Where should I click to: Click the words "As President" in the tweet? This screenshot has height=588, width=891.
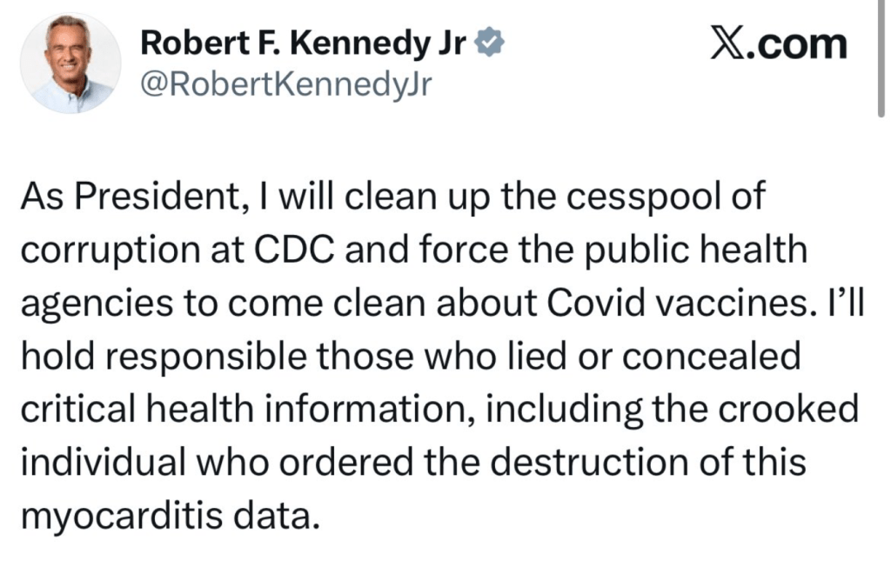[129, 196]
